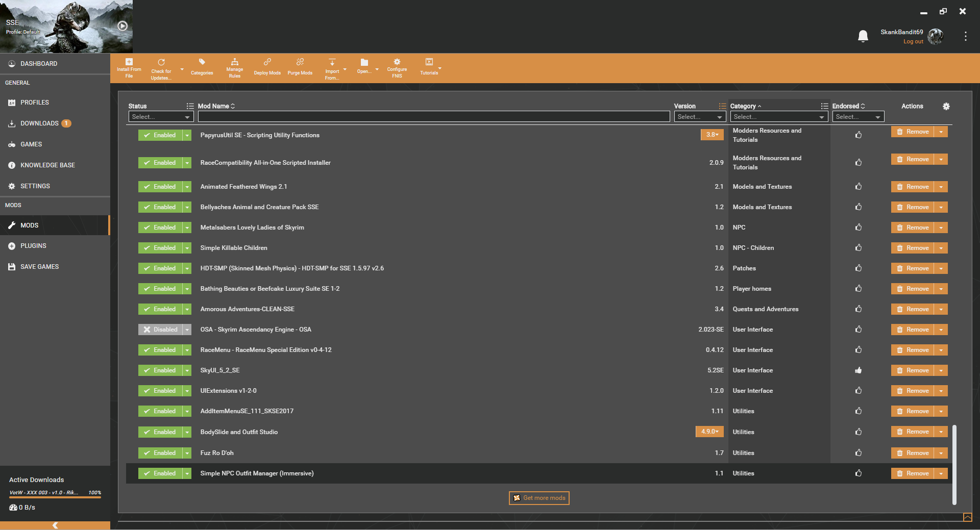Open the Status filter Select dropdown
This screenshot has height=530, width=980.
(161, 117)
